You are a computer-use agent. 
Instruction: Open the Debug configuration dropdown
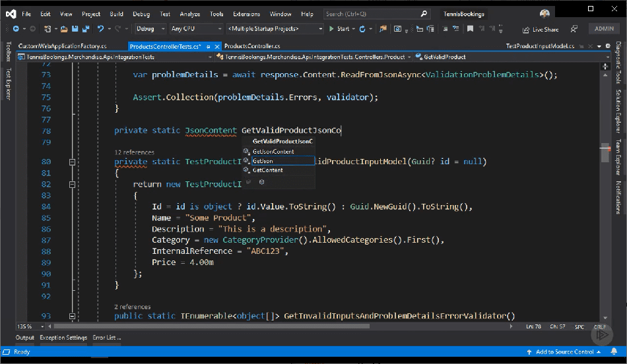click(150, 29)
